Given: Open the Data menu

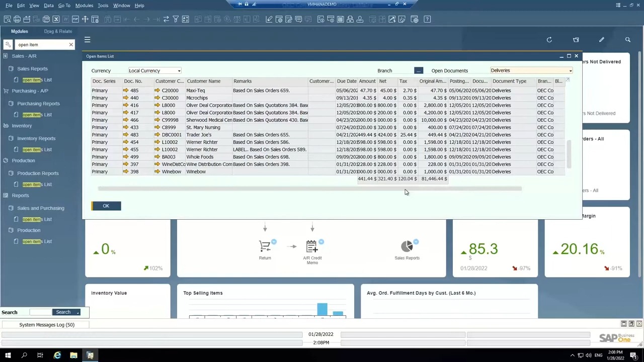Looking at the screenshot, I should pos(48,6).
